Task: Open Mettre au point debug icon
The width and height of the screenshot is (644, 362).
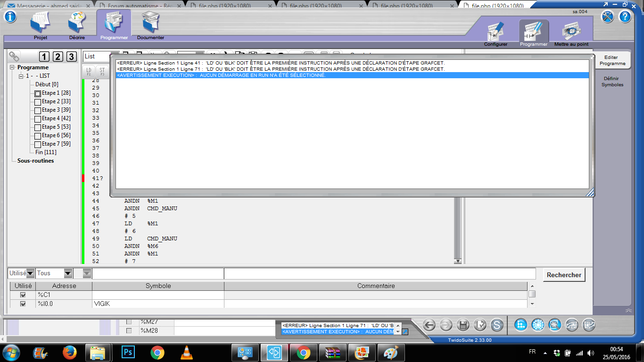Action: [571, 33]
